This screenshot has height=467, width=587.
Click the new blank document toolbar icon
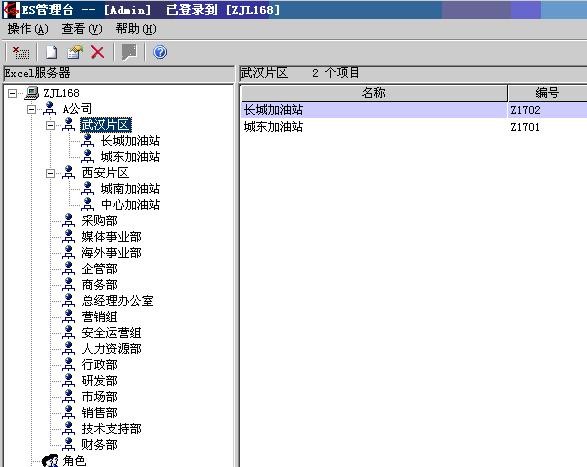click(x=52, y=52)
